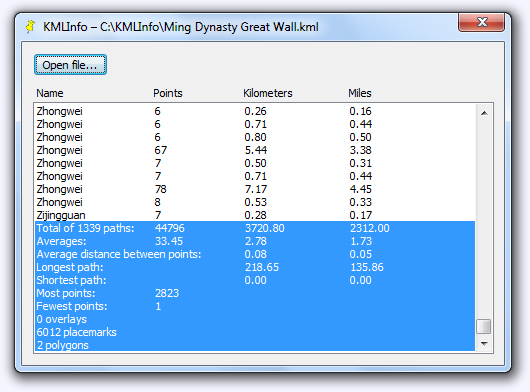This screenshot has width=530, height=392.
Task: Click the 218.65 longest path kilometers value
Action: [x=262, y=267]
